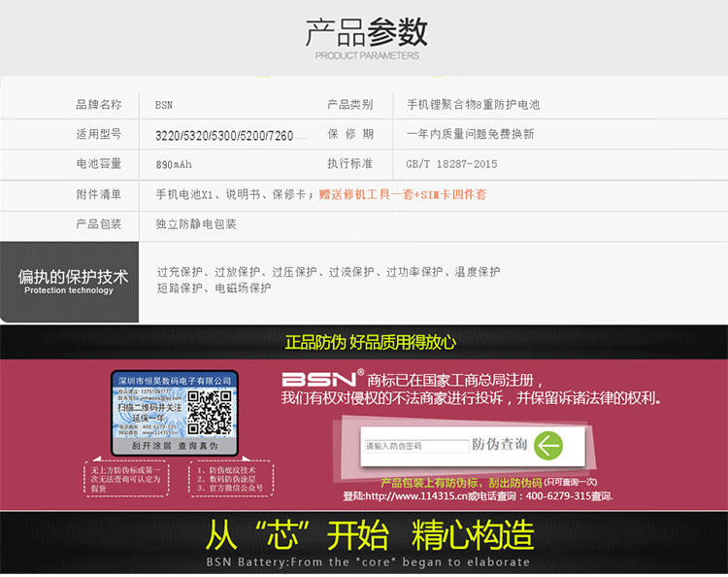Click the BSN trademark logo
Viewport: 728px width, 577px height.
pos(317,379)
